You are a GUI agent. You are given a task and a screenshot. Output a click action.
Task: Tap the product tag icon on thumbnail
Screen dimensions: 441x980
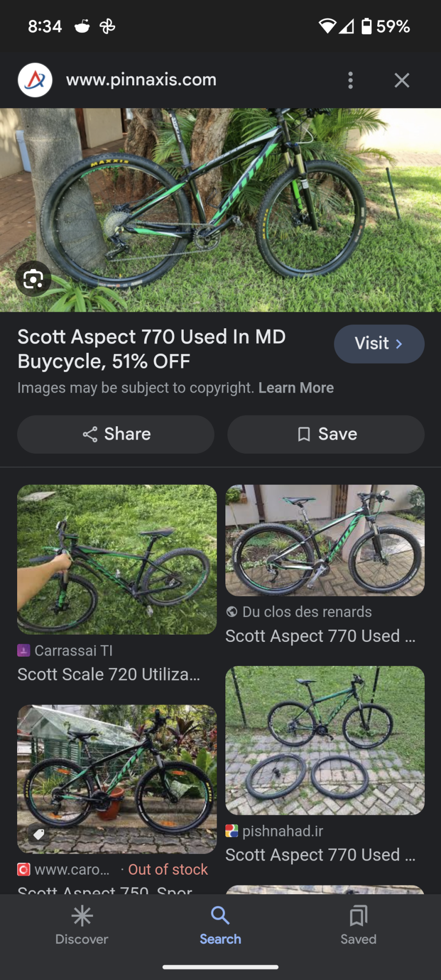tap(39, 833)
